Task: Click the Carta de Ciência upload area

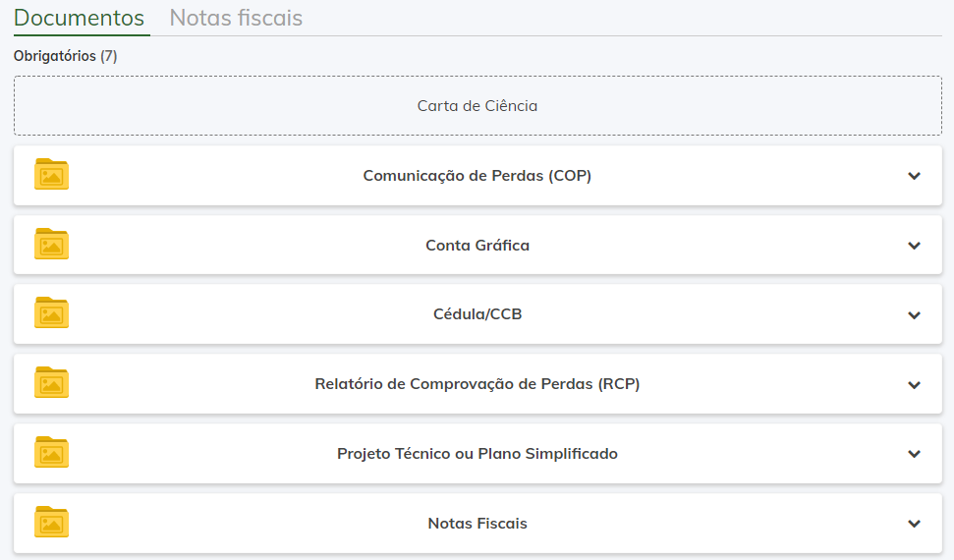Action: pos(477,106)
